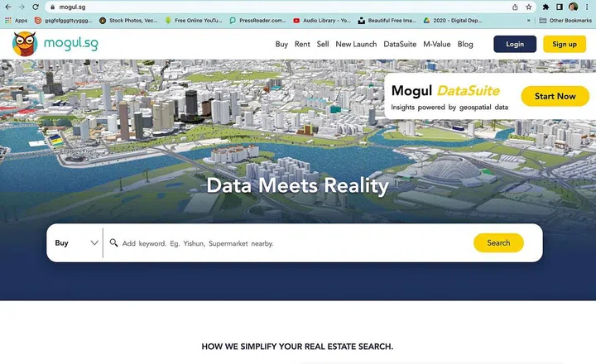Image resolution: width=596 pixels, height=364 pixels.
Task: Click the Start Now button
Action: point(555,97)
